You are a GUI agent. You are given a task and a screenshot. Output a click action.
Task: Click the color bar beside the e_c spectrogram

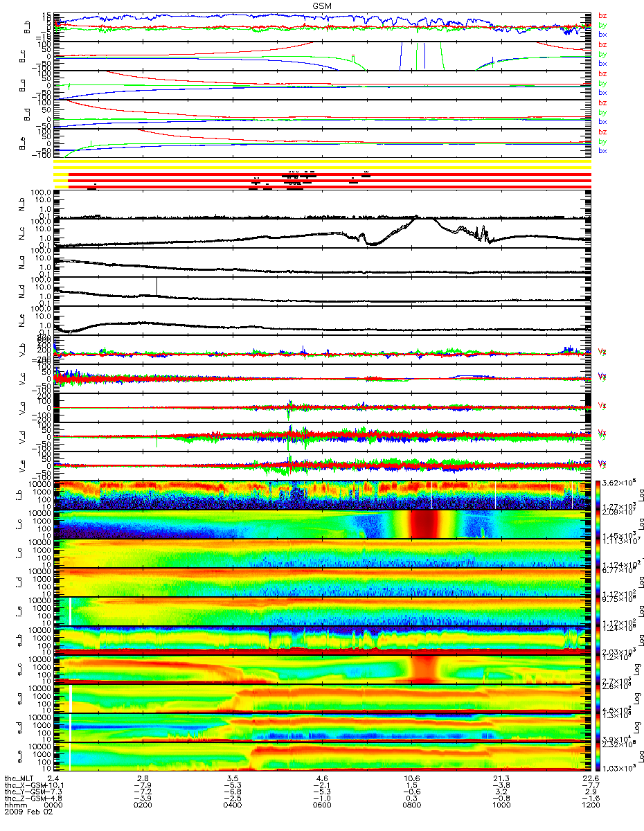pos(598,669)
